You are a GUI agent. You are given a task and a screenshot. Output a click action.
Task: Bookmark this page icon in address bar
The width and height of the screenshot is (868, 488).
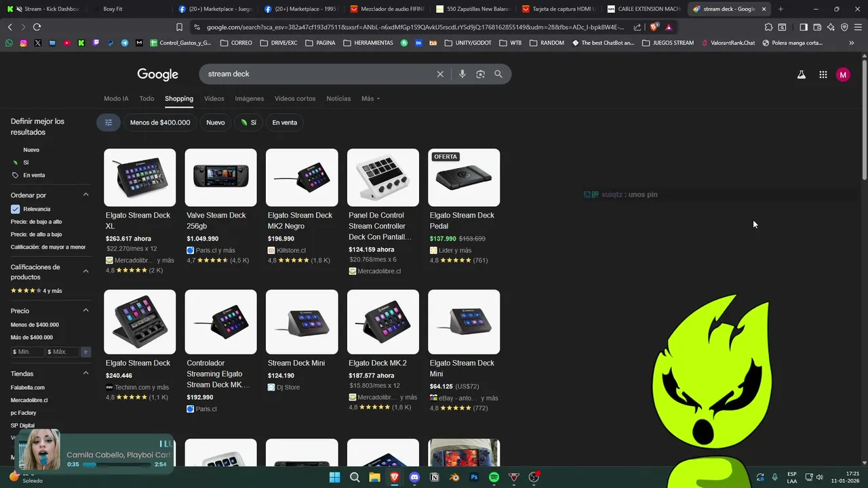point(179,27)
